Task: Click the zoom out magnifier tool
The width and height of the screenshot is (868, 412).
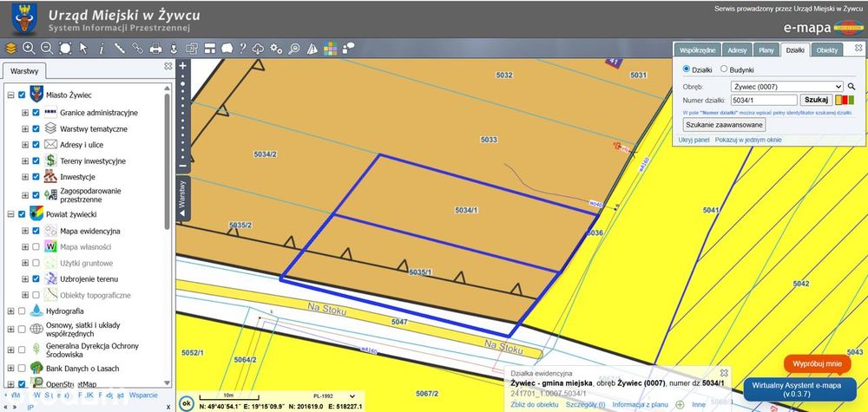Action: 47,48
